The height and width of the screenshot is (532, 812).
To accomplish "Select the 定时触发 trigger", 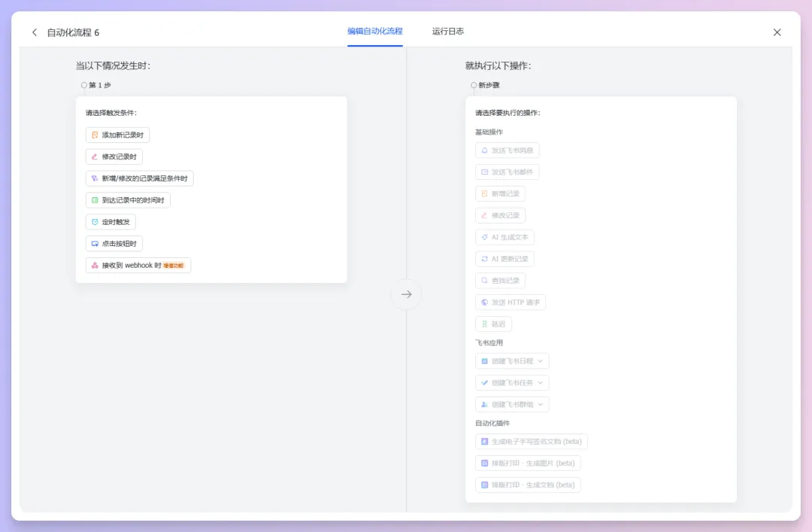I will [111, 221].
